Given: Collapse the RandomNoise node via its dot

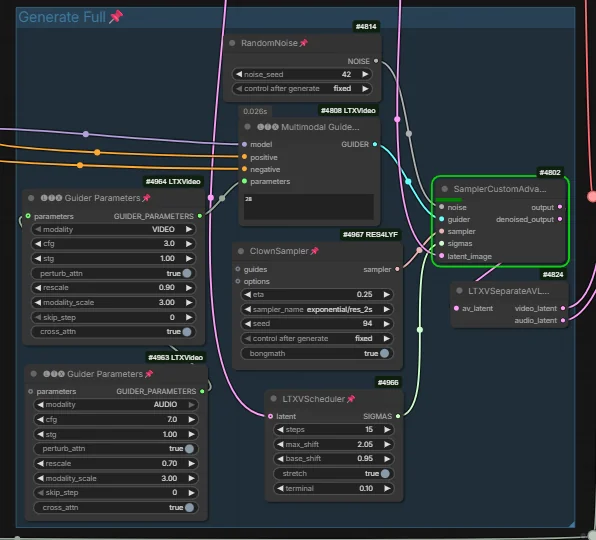Looking at the screenshot, I should point(232,43).
